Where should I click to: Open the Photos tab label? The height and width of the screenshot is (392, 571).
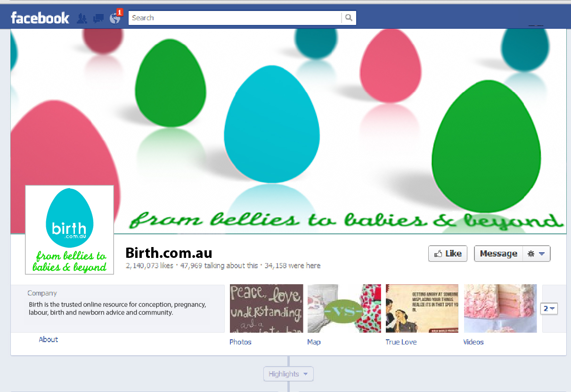pyautogui.click(x=240, y=342)
